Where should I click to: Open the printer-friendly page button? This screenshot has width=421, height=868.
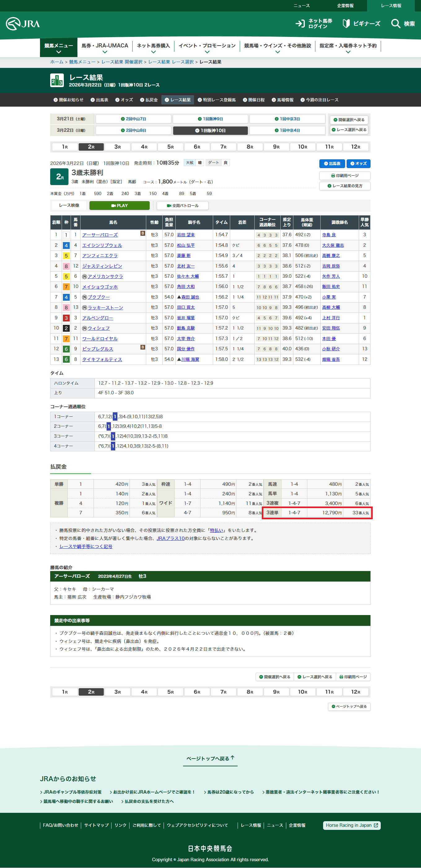[x=344, y=175]
